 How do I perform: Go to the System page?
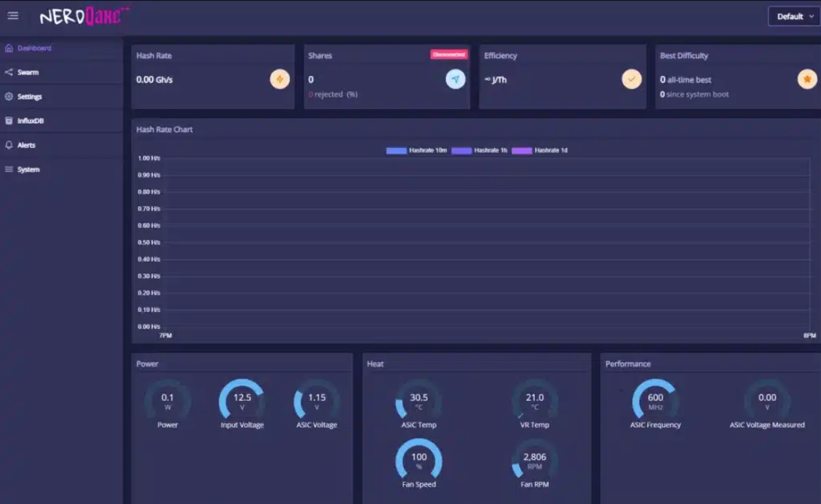click(28, 169)
